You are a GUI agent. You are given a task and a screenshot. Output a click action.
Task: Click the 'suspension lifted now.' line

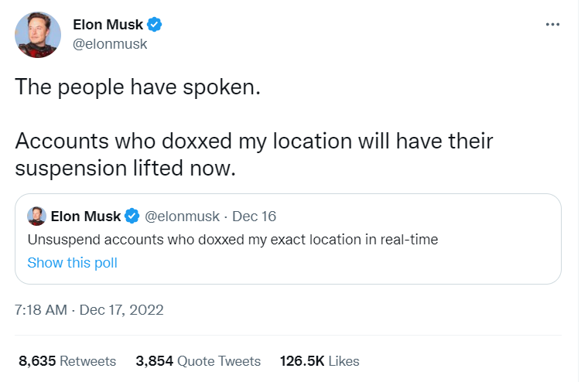pyautogui.click(x=125, y=168)
